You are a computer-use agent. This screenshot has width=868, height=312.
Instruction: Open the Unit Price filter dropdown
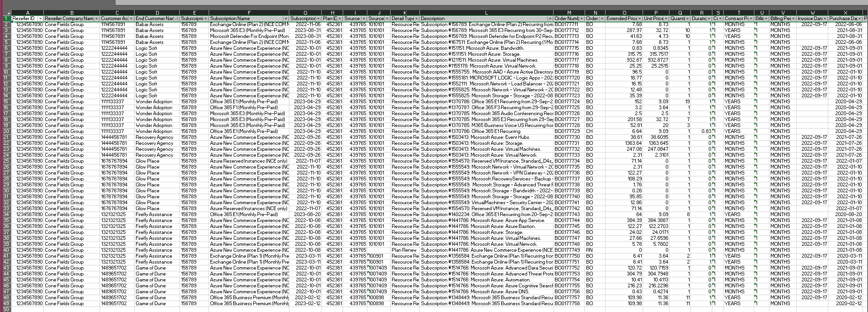[x=666, y=18]
